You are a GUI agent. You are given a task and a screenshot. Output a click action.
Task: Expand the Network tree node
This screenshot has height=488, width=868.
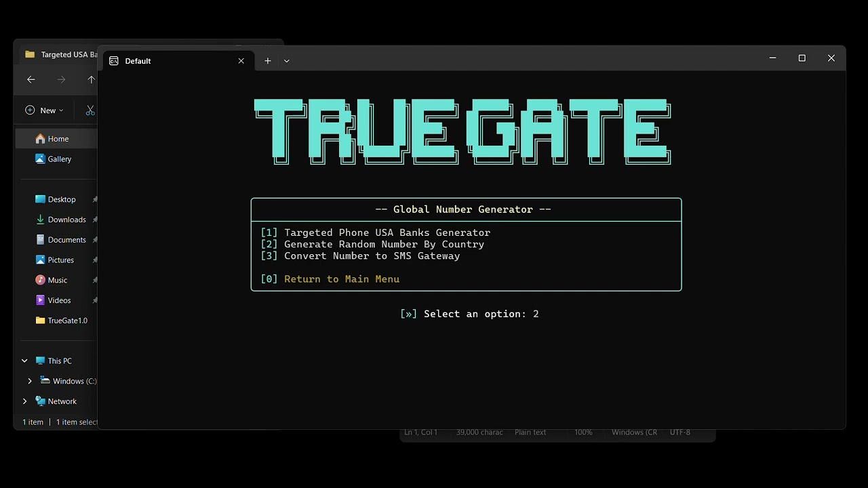pyautogui.click(x=25, y=401)
